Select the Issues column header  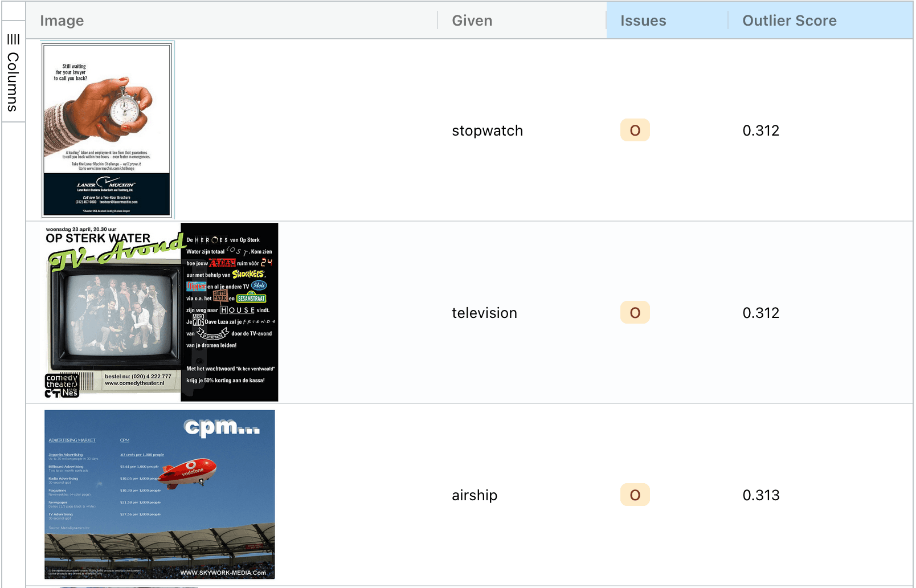coord(643,21)
